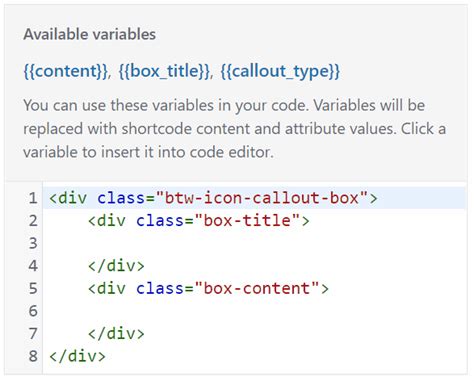
Task: Click the final closing div on line 8
Action: tap(77, 356)
